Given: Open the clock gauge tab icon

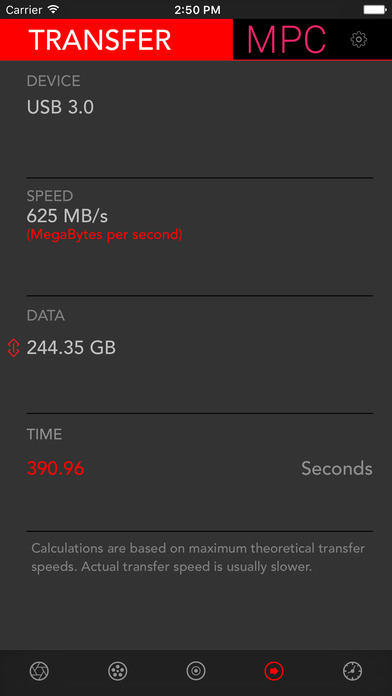Looking at the screenshot, I should click(x=352, y=671).
